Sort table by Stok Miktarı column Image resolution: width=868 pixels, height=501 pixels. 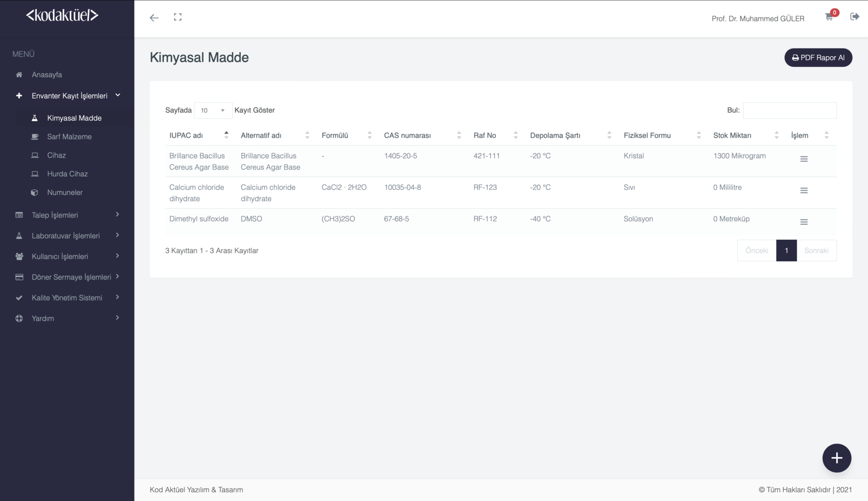click(732, 135)
